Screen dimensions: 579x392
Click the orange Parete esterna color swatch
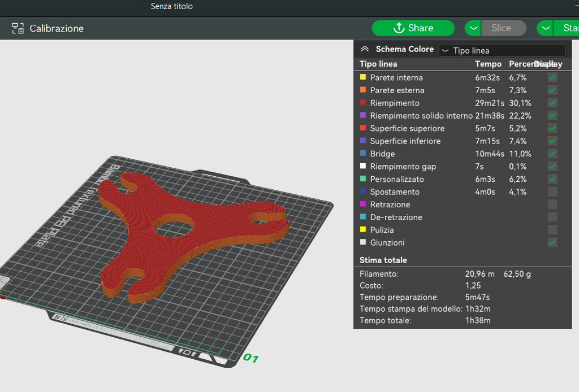pyautogui.click(x=363, y=90)
